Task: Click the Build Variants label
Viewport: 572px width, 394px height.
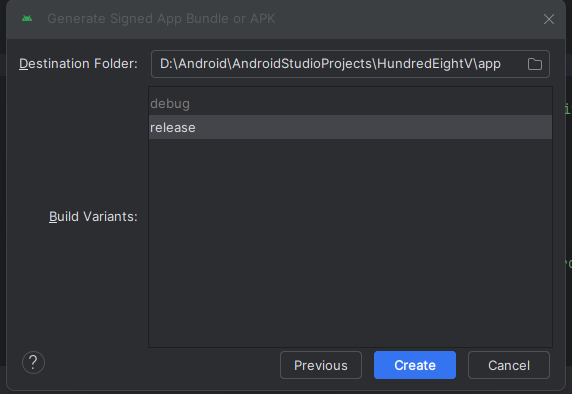Action: 93,217
